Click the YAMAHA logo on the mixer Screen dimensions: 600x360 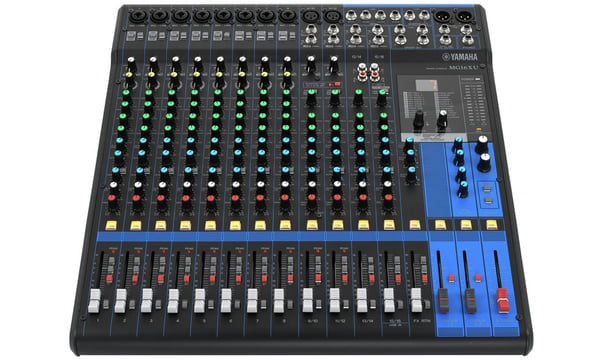point(460,57)
